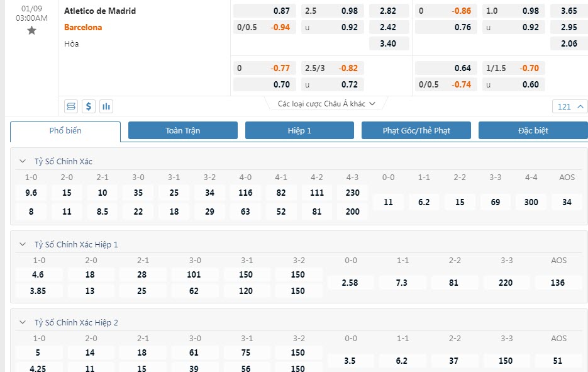
Task: Collapse the 121 markets counter toggle
Action: (570, 106)
